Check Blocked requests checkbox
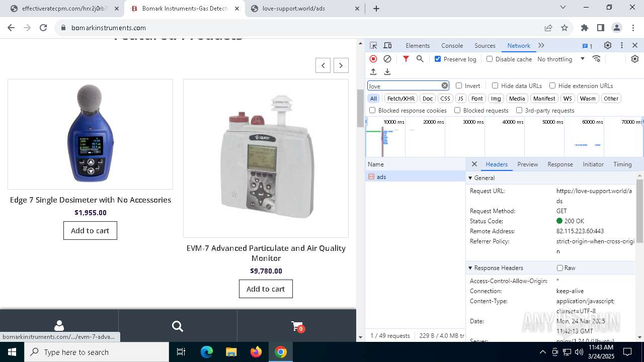 point(457,110)
